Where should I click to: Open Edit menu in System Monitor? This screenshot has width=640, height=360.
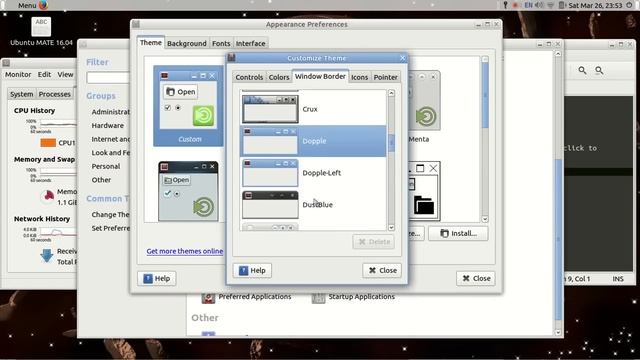coord(44,74)
